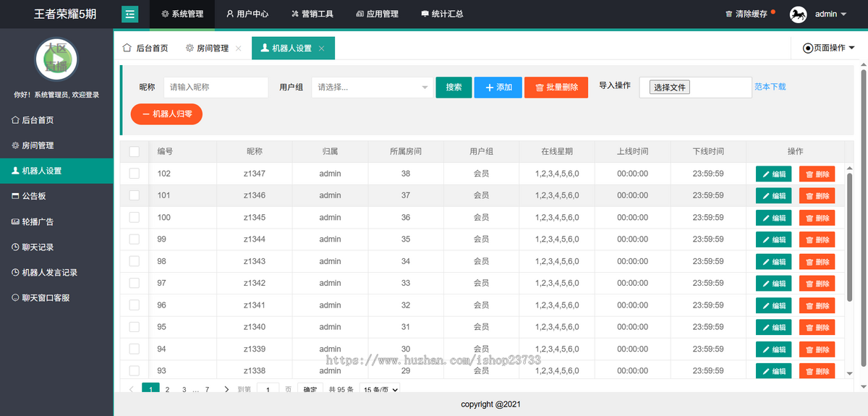Delete robot z1344 in row 99
Screen dimensions: 868x416
click(817, 240)
